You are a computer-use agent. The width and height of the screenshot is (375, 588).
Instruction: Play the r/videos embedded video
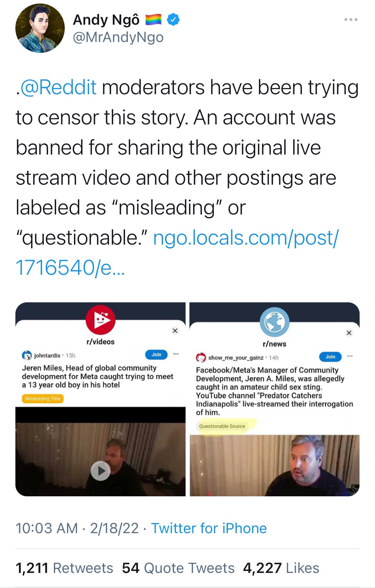(x=100, y=471)
